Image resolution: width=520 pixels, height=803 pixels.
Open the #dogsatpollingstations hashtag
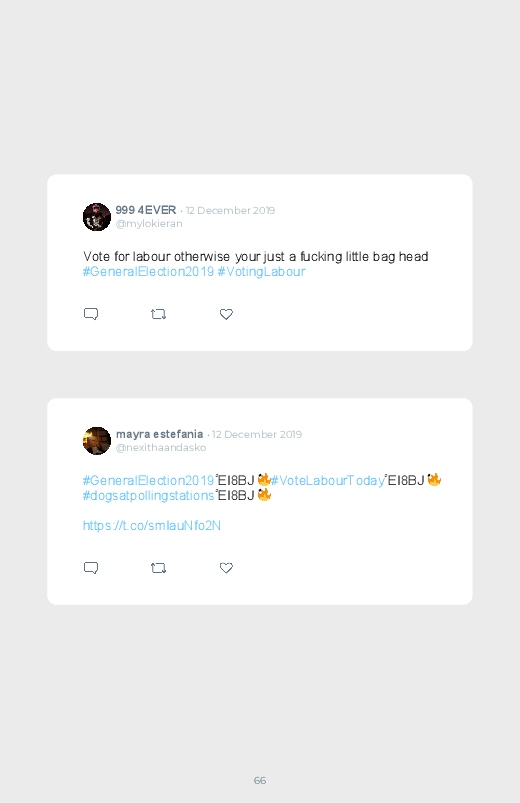[148, 495]
